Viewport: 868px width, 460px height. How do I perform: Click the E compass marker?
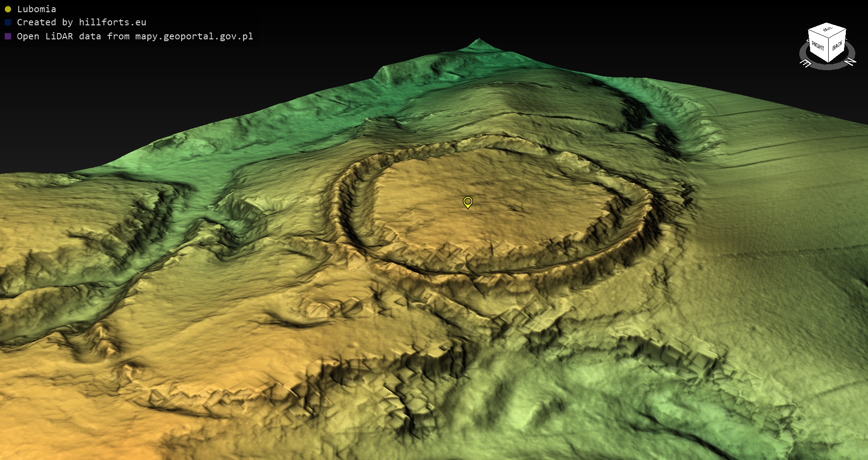(x=806, y=63)
